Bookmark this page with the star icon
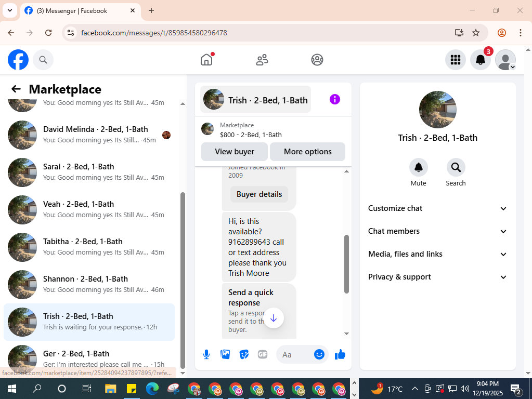The image size is (532, 399). [476, 33]
